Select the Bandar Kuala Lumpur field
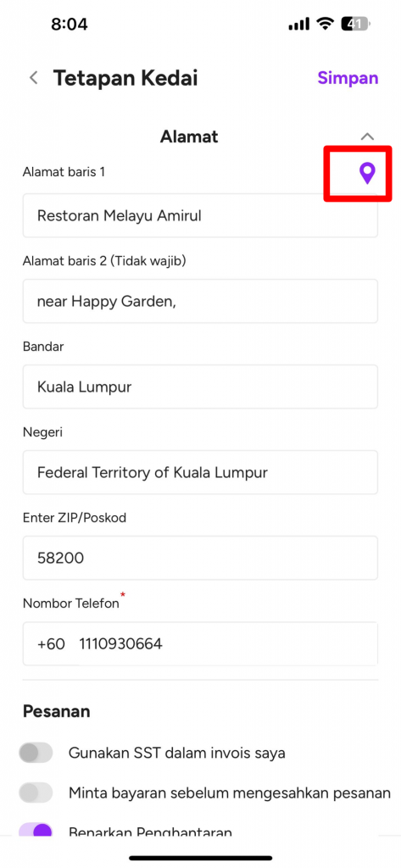Image resolution: width=401 pixels, height=868 pixels. pos(200,387)
